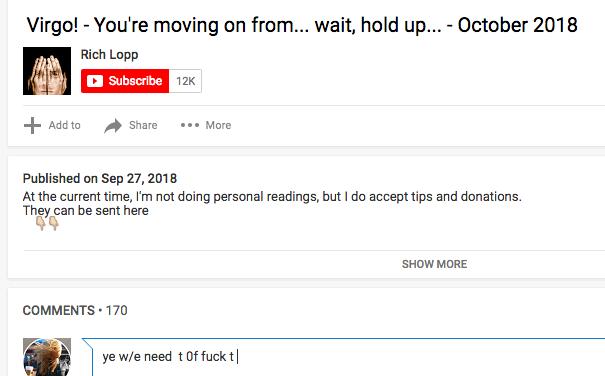
Task: Click the description text about tips and donations
Action: click(x=272, y=196)
